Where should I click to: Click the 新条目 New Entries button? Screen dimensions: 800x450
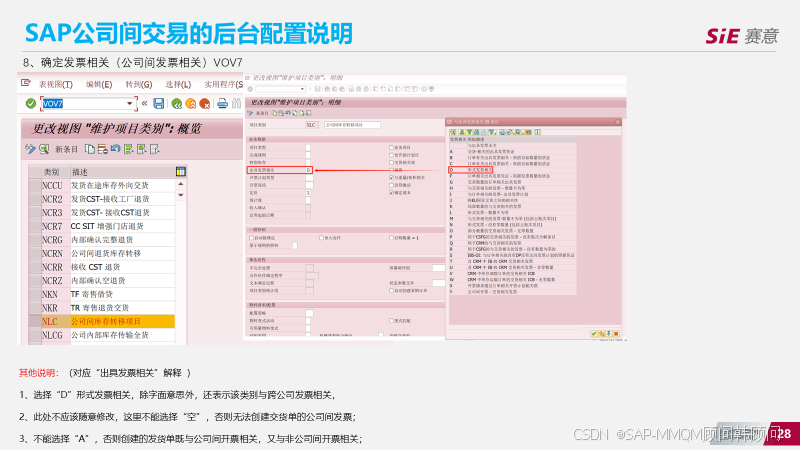click(66, 149)
